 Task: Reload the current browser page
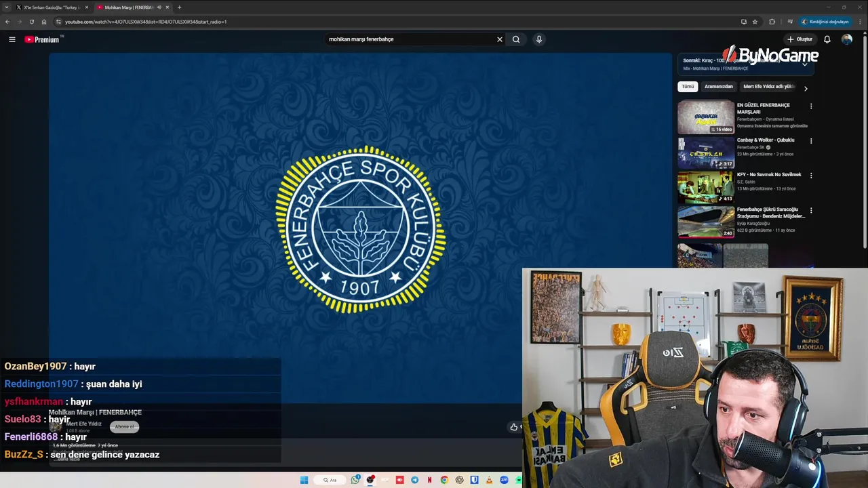[32, 22]
